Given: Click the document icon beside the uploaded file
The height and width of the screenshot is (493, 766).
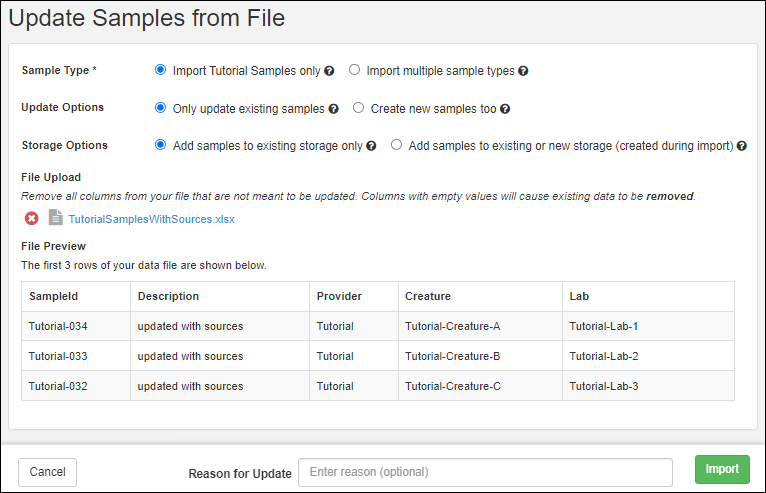Looking at the screenshot, I should (x=56, y=218).
